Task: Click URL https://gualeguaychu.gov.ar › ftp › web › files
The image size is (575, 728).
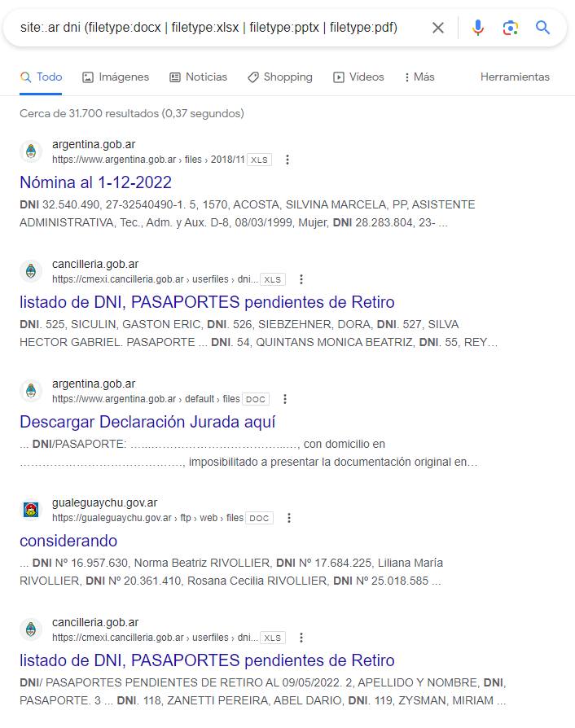Action: pyautogui.click(x=147, y=518)
